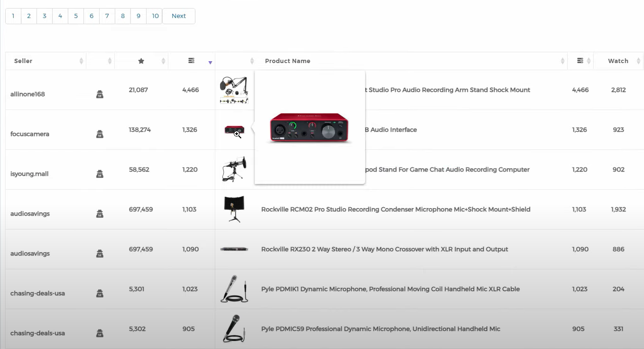Click chasing-deals-usa in the PDMIK1 row
This screenshot has height=349, width=644.
coord(37,294)
